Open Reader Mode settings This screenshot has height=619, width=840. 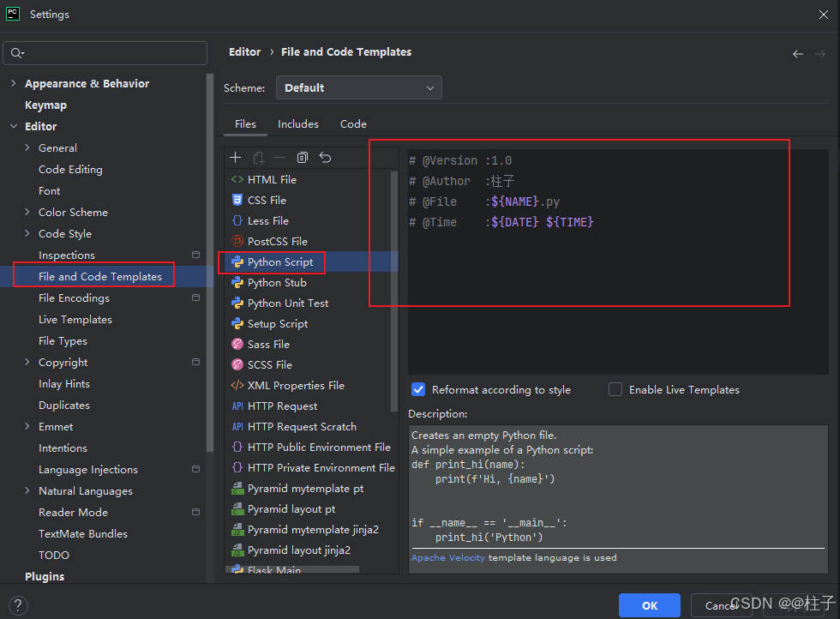(x=73, y=513)
